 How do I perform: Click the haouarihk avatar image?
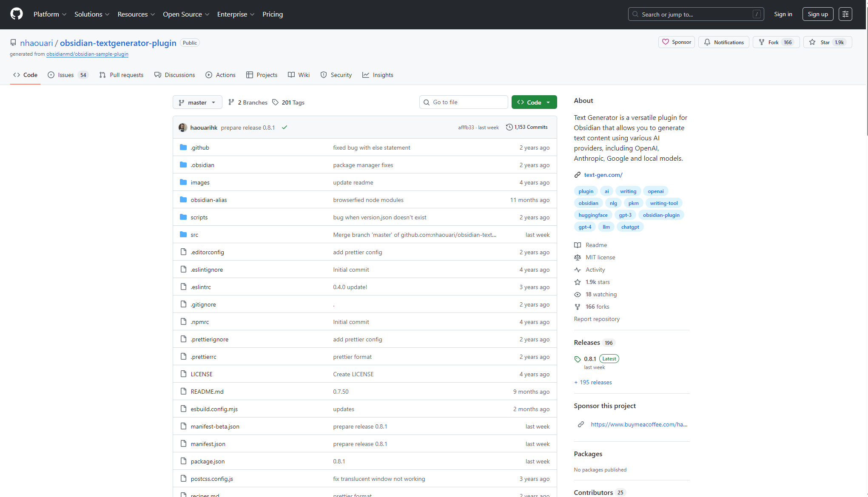[183, 128]
